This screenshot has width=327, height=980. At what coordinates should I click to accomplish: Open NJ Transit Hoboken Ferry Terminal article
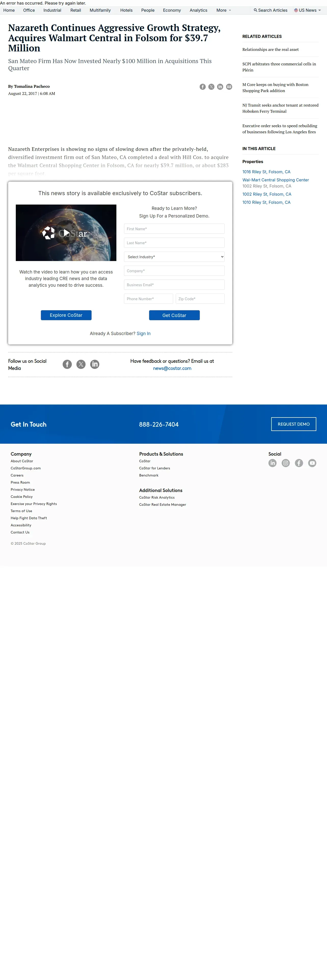pos(281,108)
